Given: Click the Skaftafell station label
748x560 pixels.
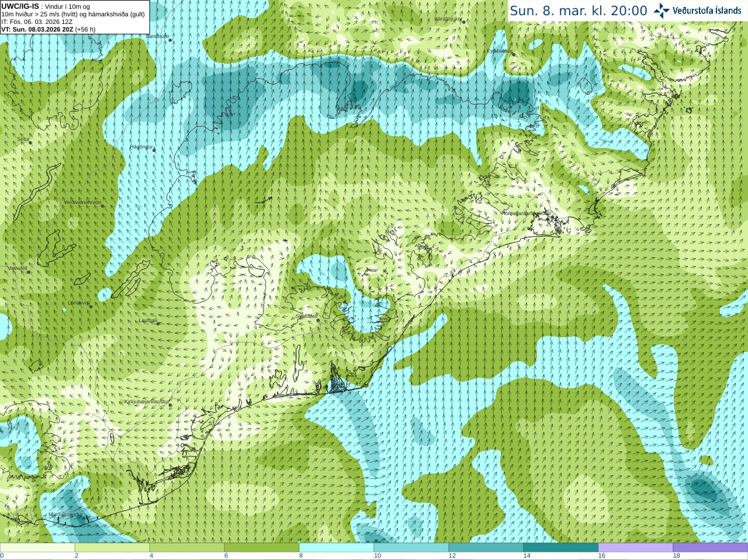Looking at the screenshot, I should coord(306,316).
